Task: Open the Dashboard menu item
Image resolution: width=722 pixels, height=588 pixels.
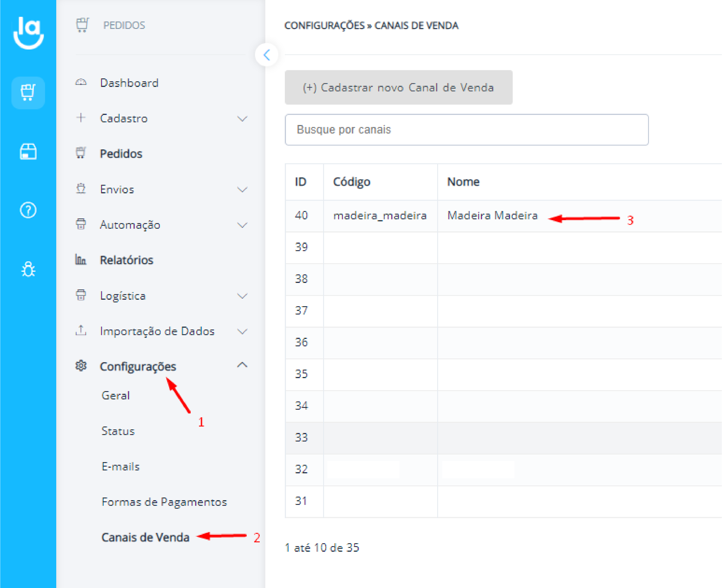Action: (129, 83)
